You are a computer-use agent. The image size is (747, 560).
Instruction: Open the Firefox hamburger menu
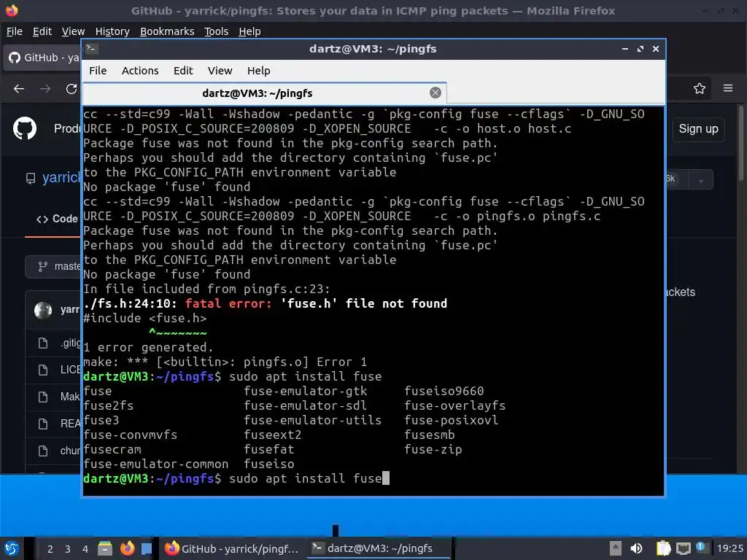tap(728, 88)
